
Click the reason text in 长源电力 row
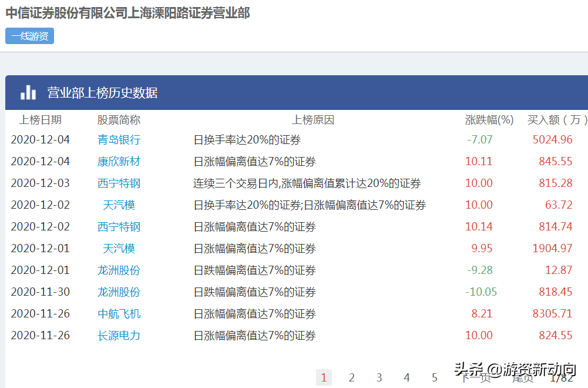pos(254,336)
